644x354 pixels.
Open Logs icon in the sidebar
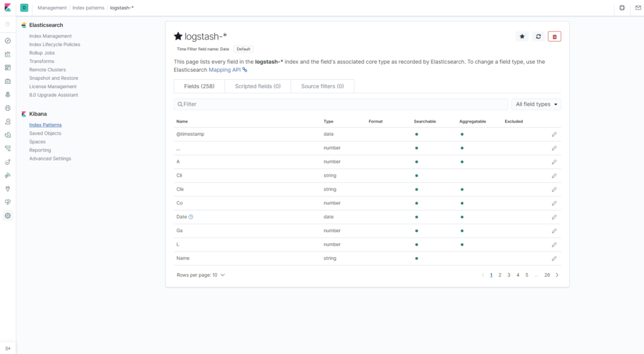[x=8, y=135]
